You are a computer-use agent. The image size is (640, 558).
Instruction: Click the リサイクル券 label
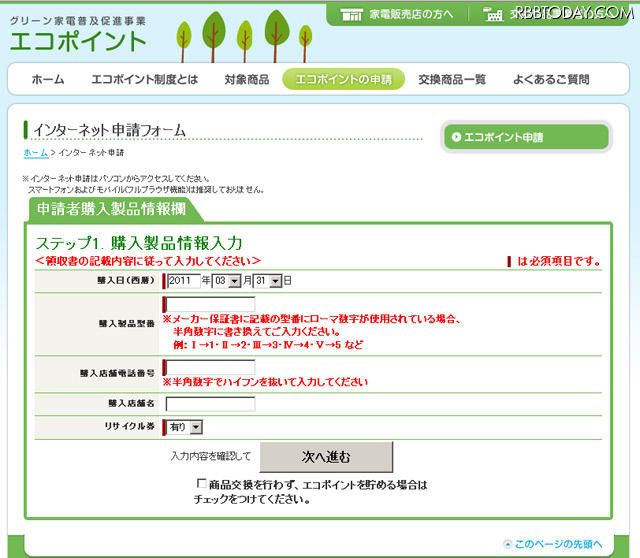(129, 426)
